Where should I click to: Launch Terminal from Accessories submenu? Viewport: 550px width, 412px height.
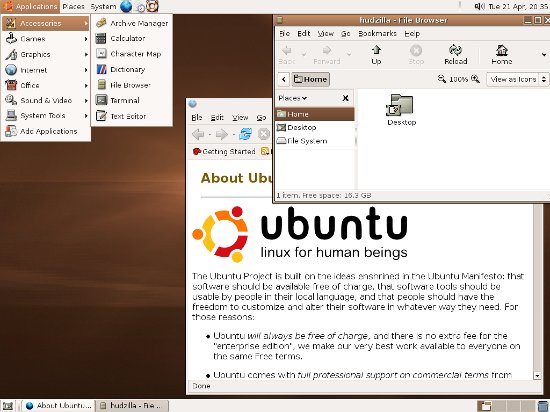[132, 100]
